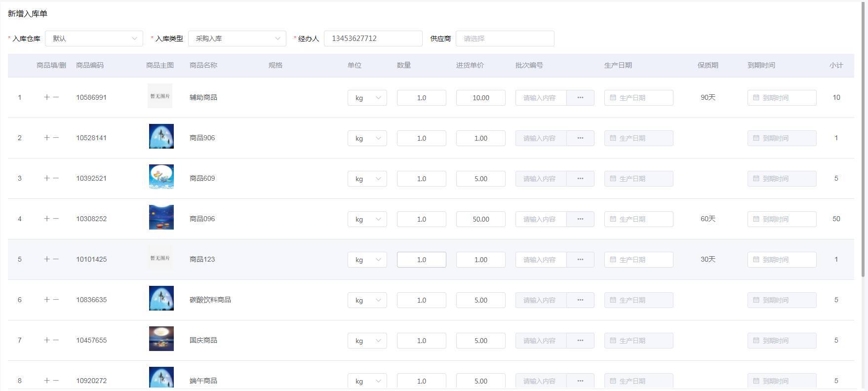868x391 pixels.
Task: Click the plus icon for 碳酸饮料商品 row
Action: click(x=46, y=300)
